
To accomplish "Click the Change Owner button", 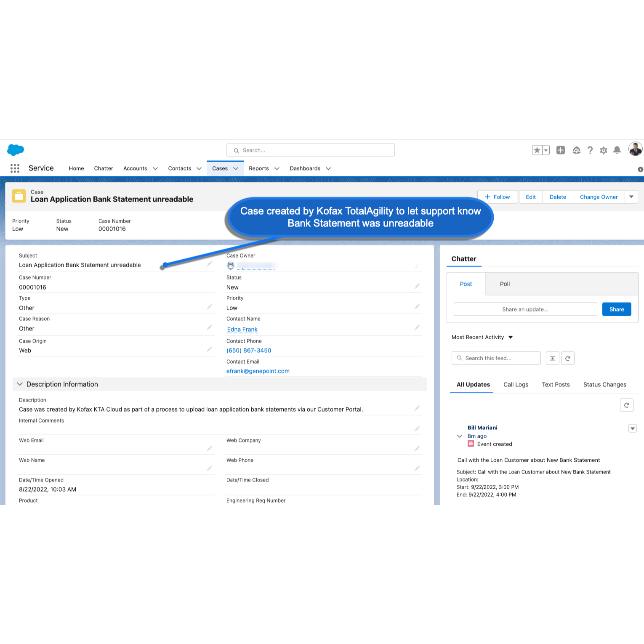I will pos(599,197).
